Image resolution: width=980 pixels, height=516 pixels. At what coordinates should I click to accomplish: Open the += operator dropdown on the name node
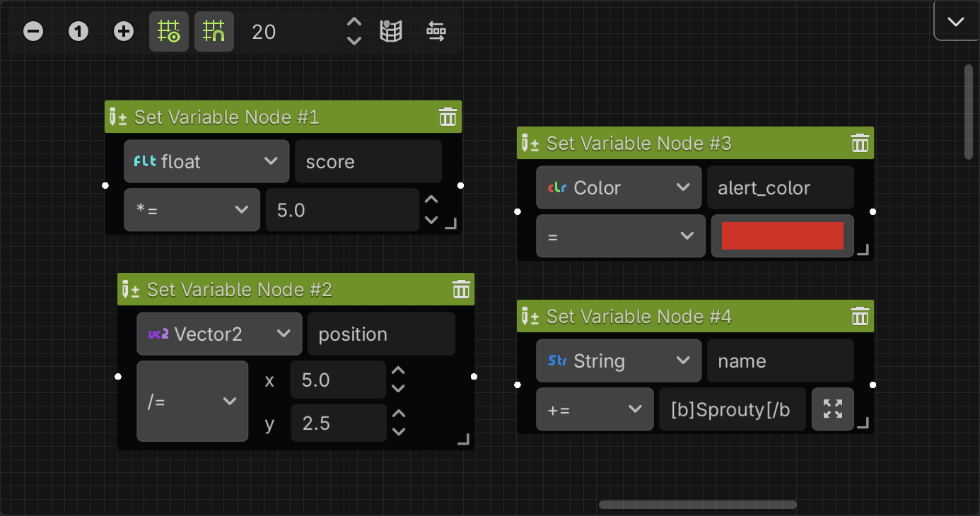coord(595,409)
